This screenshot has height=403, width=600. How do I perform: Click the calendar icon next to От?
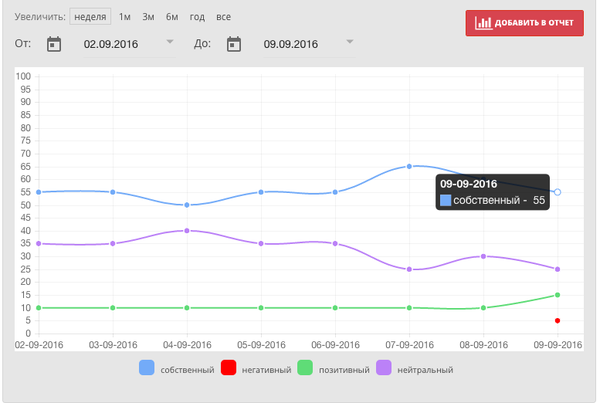click(x=54, y=44)
